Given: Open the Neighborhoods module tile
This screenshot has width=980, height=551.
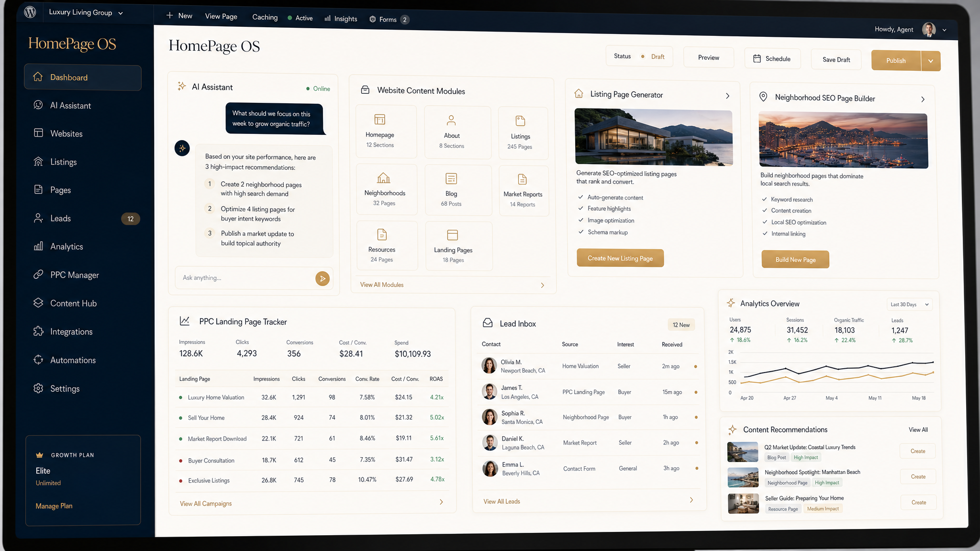Looking at the screenshot, I should point(387,189).
